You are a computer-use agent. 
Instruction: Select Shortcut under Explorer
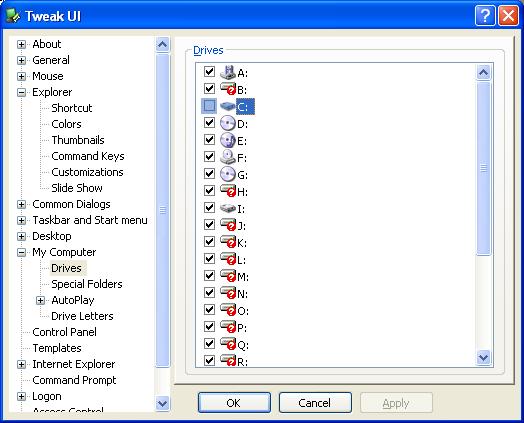coord(72,108)
